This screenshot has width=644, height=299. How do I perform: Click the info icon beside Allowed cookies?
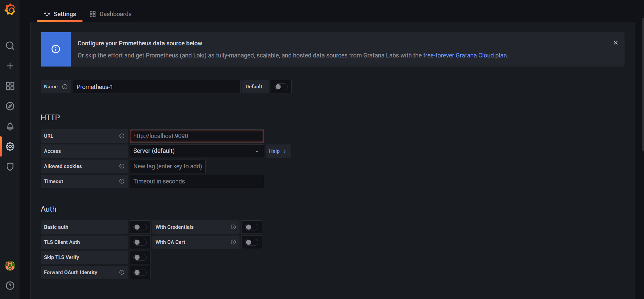tap(122, 166)
